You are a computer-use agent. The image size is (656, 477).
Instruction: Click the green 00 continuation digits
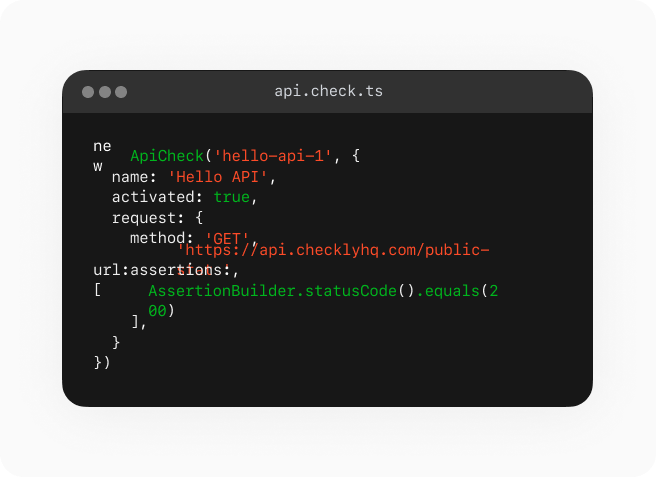(157, 311)
